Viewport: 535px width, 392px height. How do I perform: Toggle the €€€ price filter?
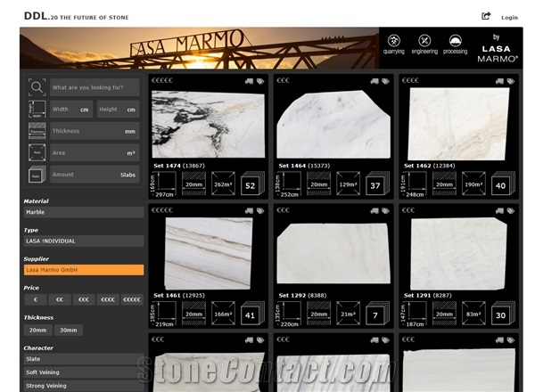coord(84,299)
